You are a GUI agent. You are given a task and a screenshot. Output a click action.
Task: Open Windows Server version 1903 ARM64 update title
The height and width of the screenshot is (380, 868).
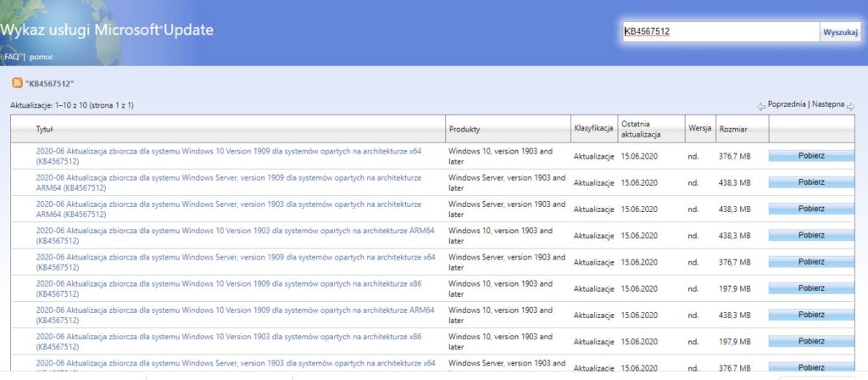pyautogui.click(x=229, y=210)
